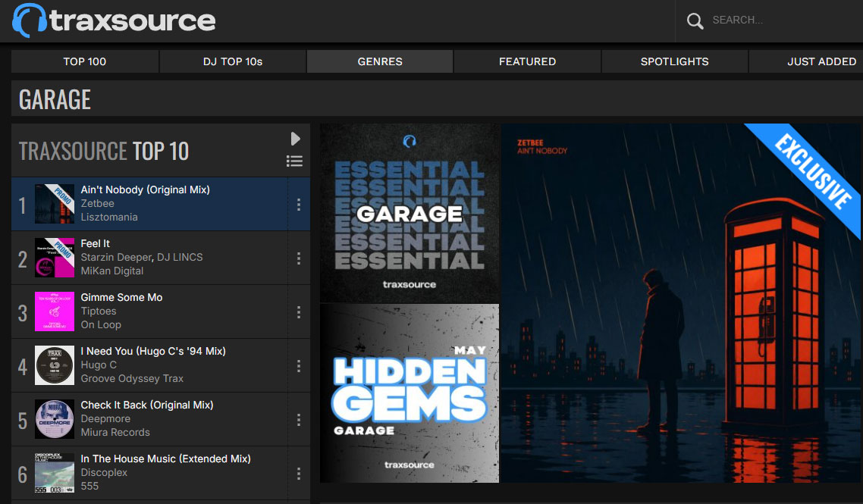863x504 pixels.
Task: Click I Need You vinyl cover thumbnail
Action: 55,365
